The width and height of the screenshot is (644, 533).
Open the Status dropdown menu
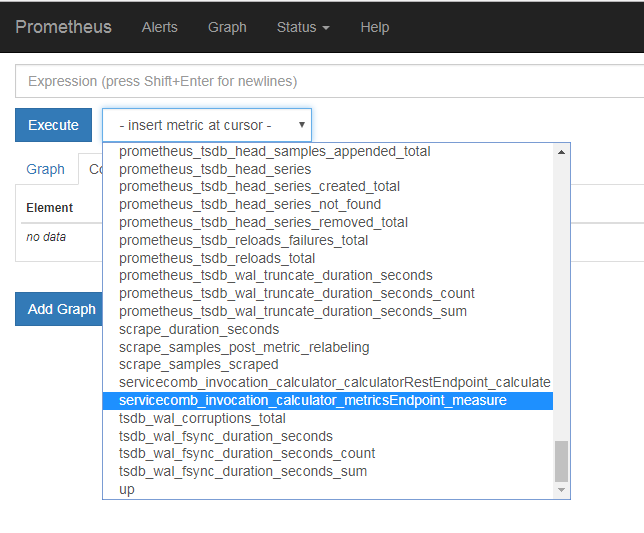[x=303, y=28]
